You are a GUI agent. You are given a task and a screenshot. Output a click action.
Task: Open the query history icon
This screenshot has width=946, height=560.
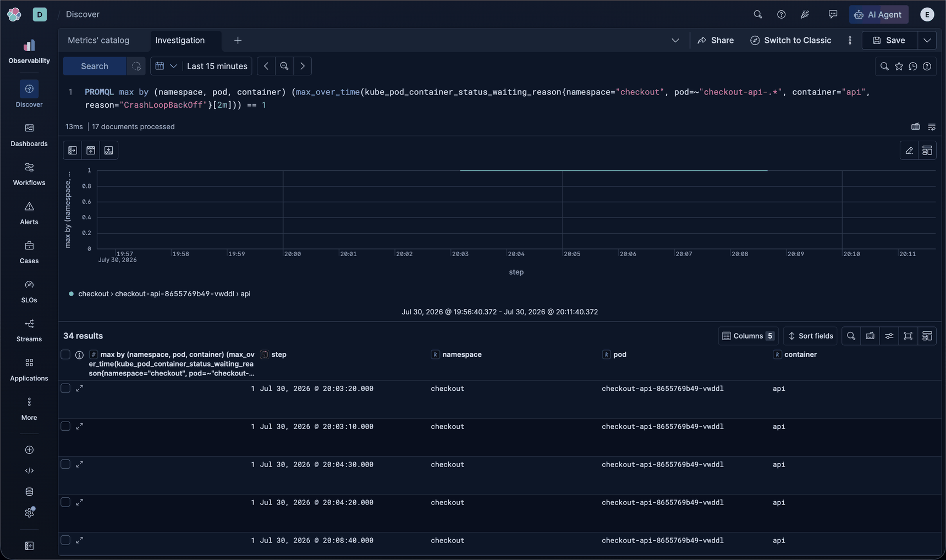(913, 66)
